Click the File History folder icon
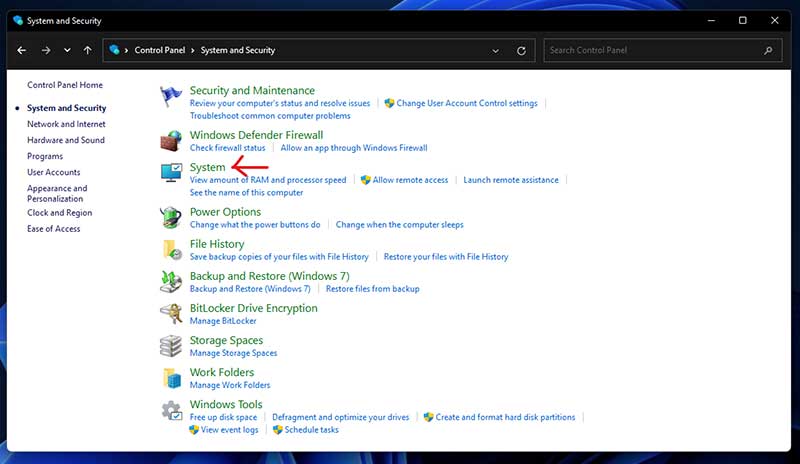Viewport: 800px width, 464px height. pos(171,249)
